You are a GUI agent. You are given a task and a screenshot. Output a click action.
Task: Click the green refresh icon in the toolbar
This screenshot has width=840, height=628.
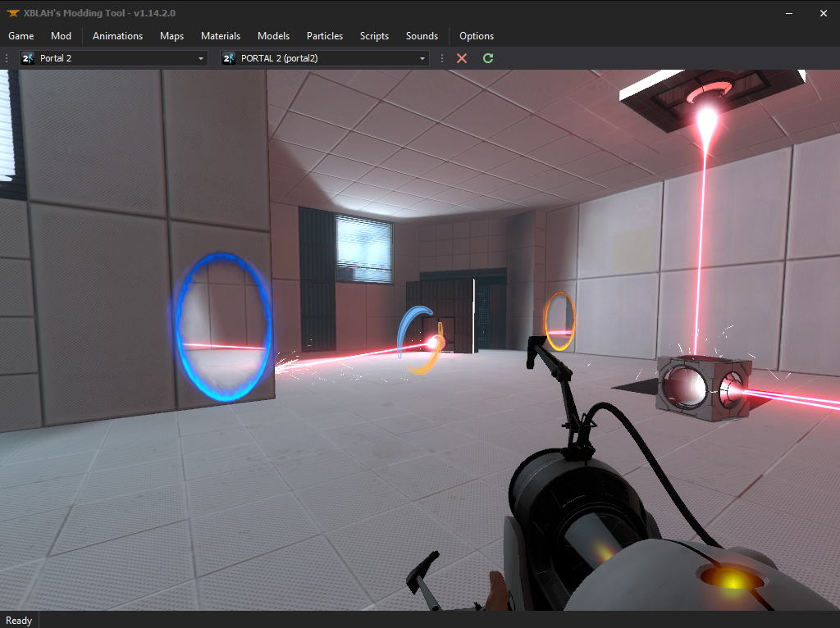click(487, 58)
